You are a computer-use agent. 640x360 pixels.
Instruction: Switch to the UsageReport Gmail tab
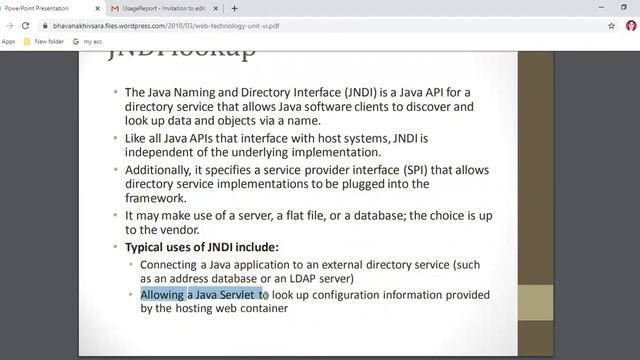click(x=163, y=8)
